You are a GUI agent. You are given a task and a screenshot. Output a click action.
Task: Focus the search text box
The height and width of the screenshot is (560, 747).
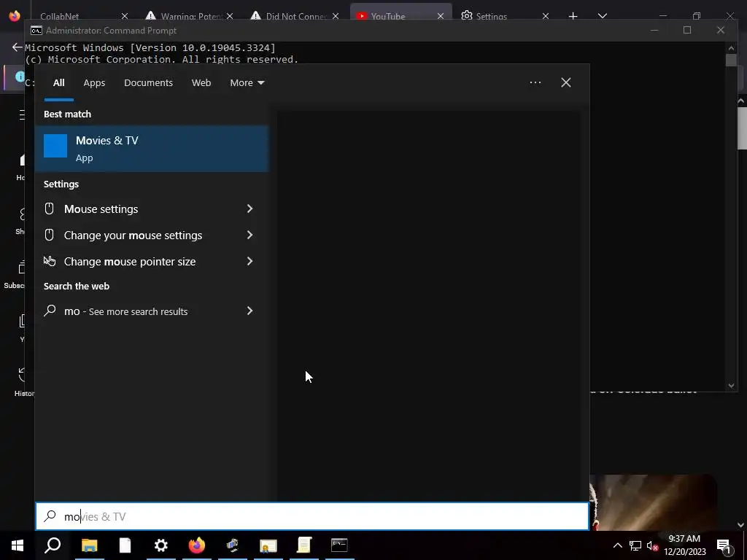click(312, 517)
